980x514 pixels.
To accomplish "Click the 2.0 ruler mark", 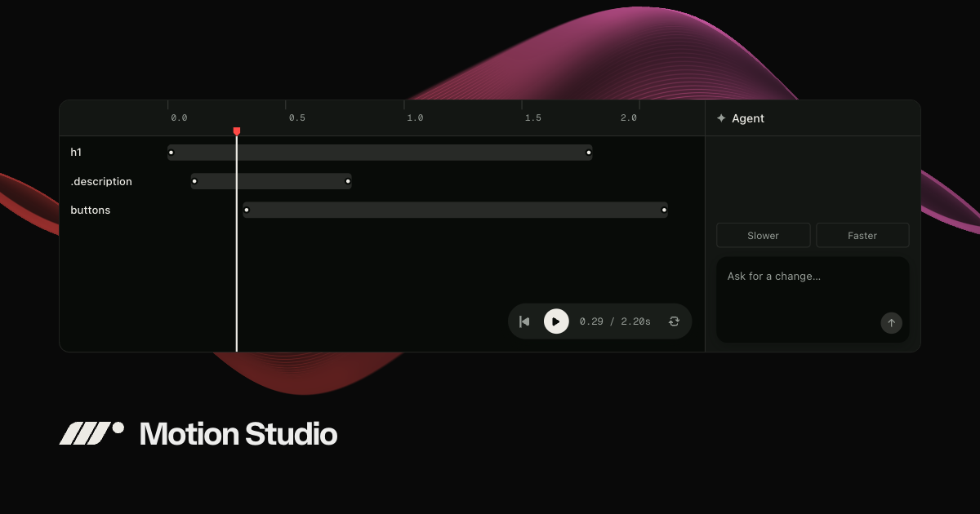I will 628,117.
